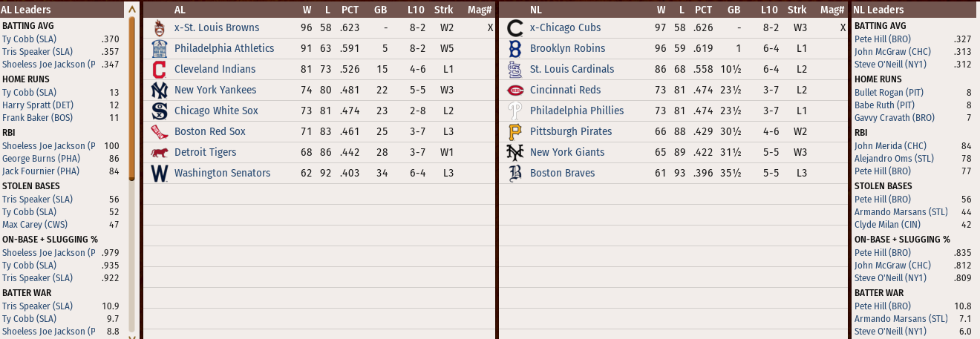
Task: Click the Brooklyn Robins logo icon
Action: (x=514, y=49)
